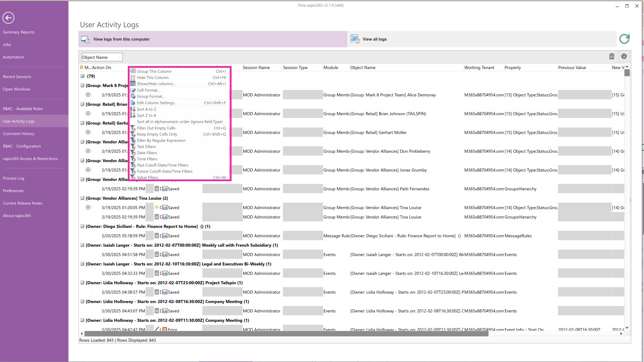Click the back arrow icon in sidebar
This screenshot has width=644, height=362.
[8, 18]
